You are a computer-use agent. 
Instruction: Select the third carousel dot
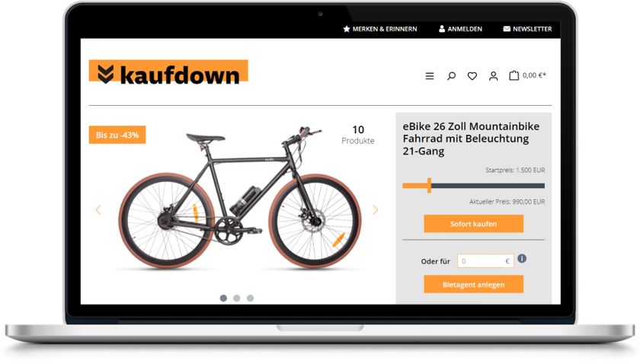pos(250,299)
